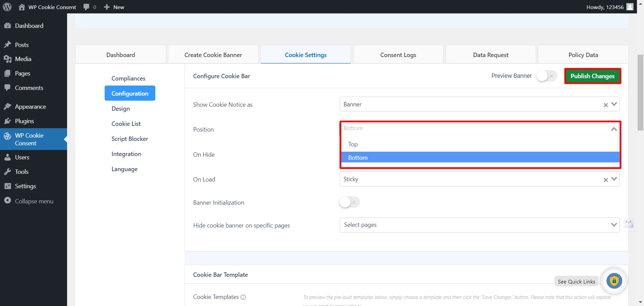This screenshot has width=644, height=306.
Task: Open the Select pages dropdown
Action: [614, 225]
